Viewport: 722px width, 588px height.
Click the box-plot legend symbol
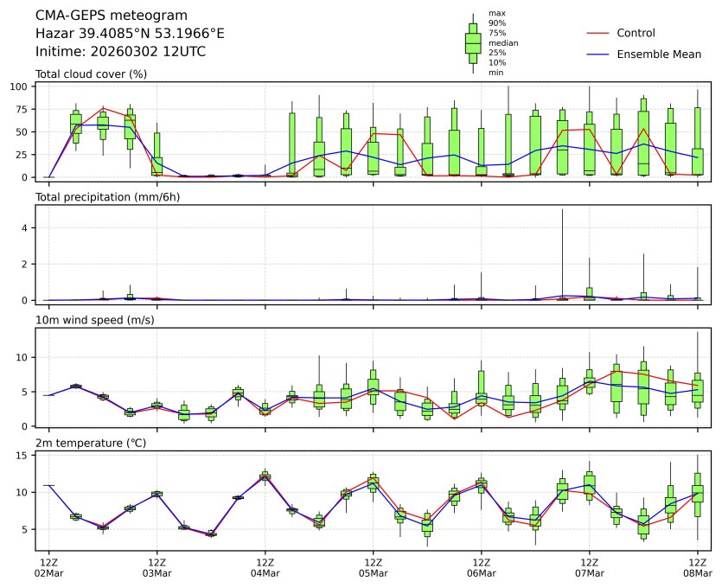pyautogui.click(x=473, y=43)
